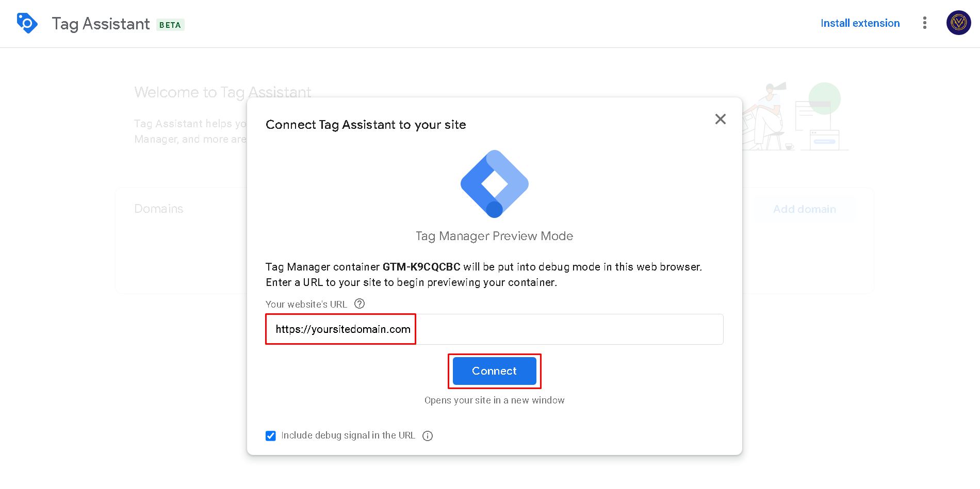The width and height of the screenshot is (980, 489).
Task: Click the Tag Manager diamond logo
Action: (x=495, y=184)
